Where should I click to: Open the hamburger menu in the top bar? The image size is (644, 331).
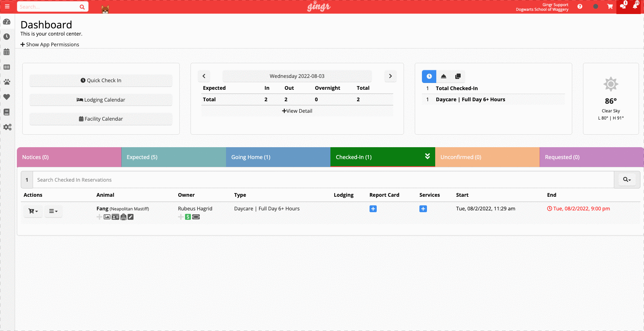(7, 6)
